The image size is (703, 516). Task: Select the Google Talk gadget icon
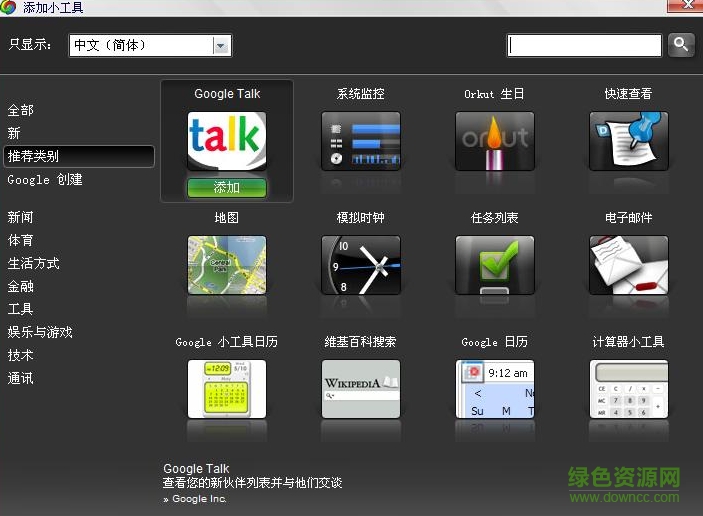(227, 141)
